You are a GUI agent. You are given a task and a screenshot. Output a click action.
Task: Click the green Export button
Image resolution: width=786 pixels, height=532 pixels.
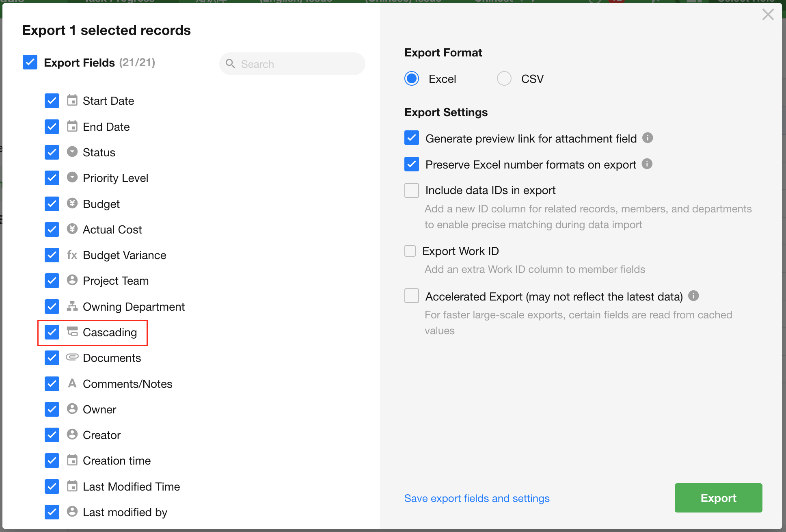[718, 498]
